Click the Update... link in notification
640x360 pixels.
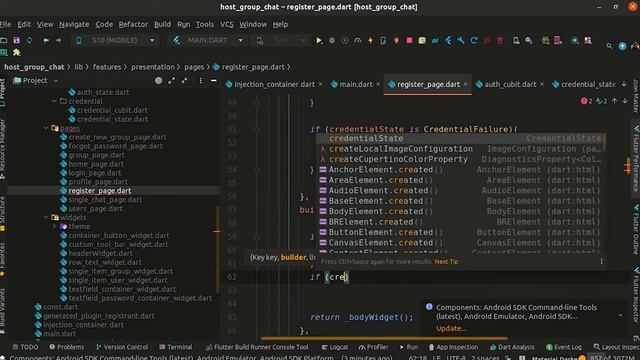pos(451,328)
